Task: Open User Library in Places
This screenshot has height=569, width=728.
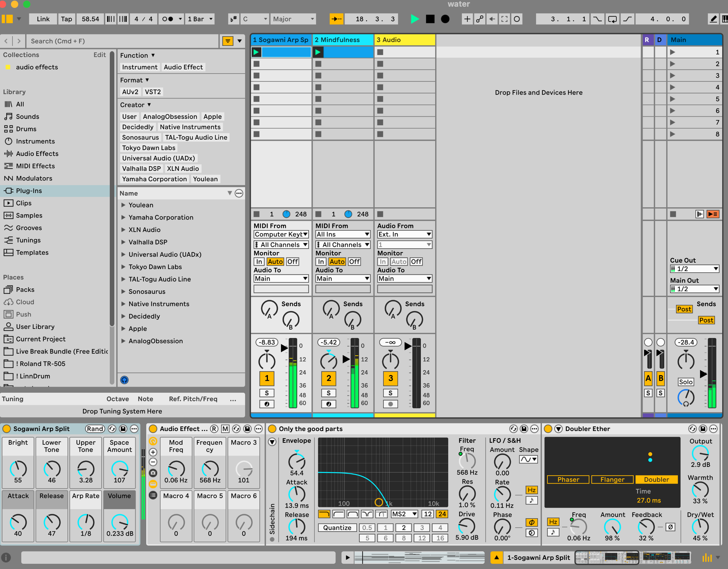Action: tap(35, 326)
